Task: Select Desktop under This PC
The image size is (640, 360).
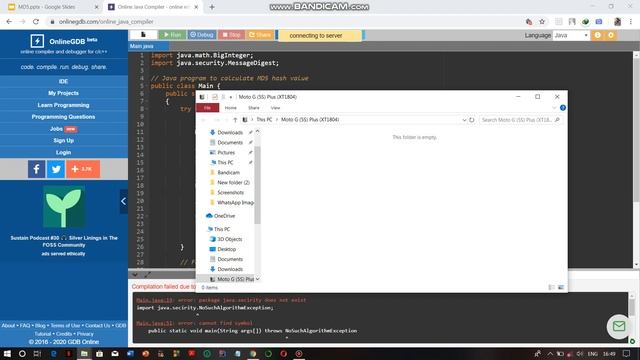Action: 227,249
